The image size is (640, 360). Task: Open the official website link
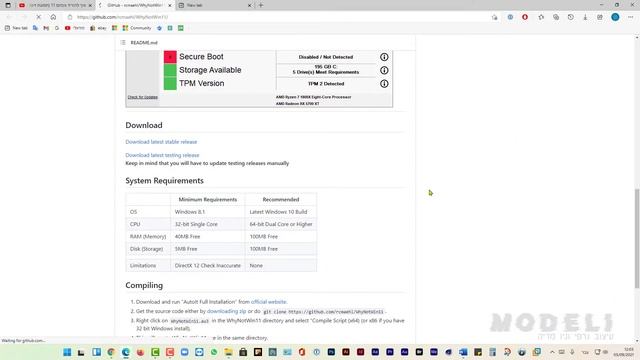269,302
